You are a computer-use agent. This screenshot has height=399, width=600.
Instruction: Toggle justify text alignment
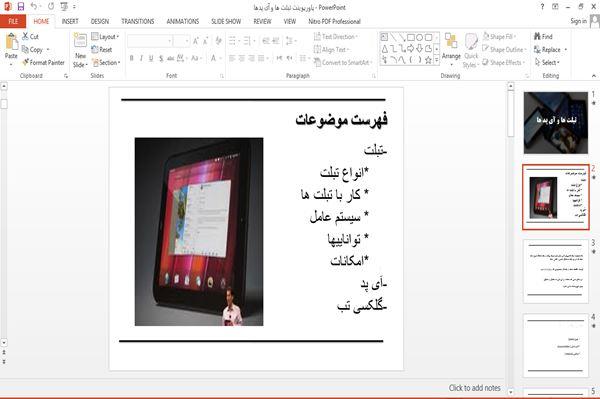[261, 58]
